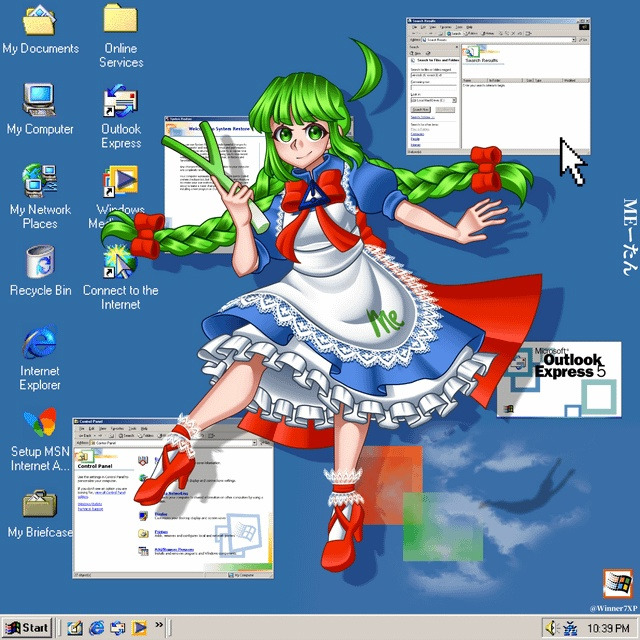This screenshot has width=640, height=640.
Task: Click the Go button in Search Results window
Action: point(583,40)
